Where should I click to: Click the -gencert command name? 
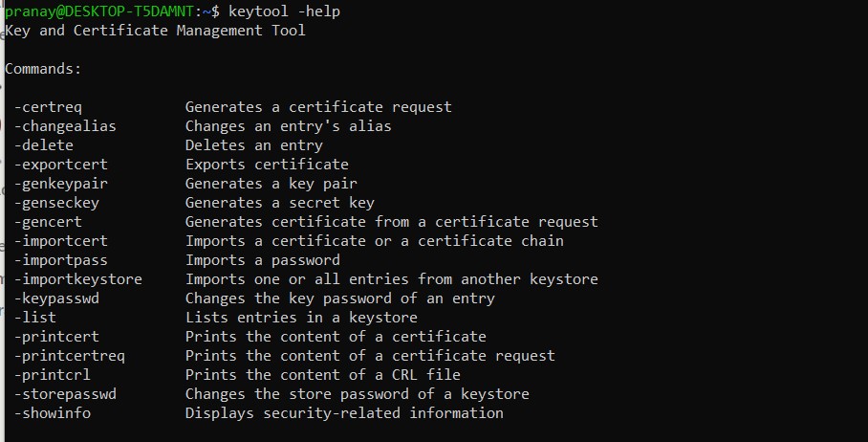[x=52, y=222]
